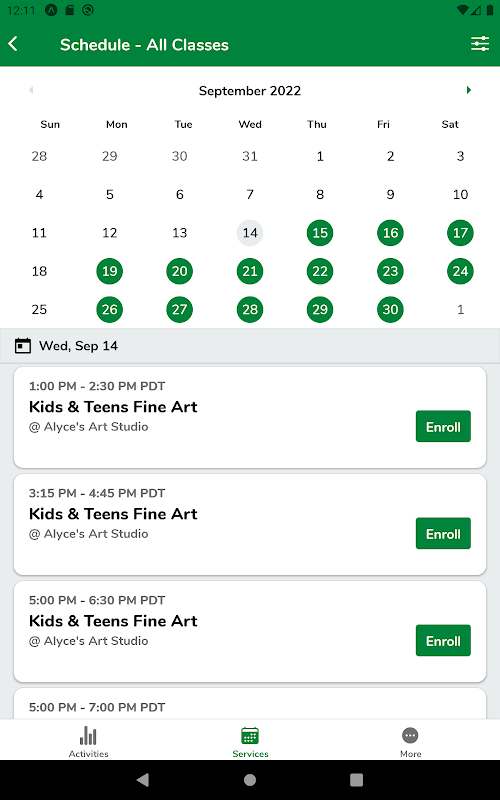Enroll in the 1:00 PM Fine Art class
Viewport: 500px width, 800px height.
[443, 427]
